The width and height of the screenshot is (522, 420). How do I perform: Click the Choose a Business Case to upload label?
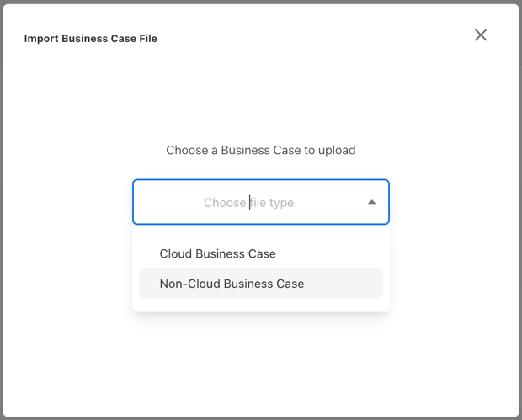(x=260, y=150)
